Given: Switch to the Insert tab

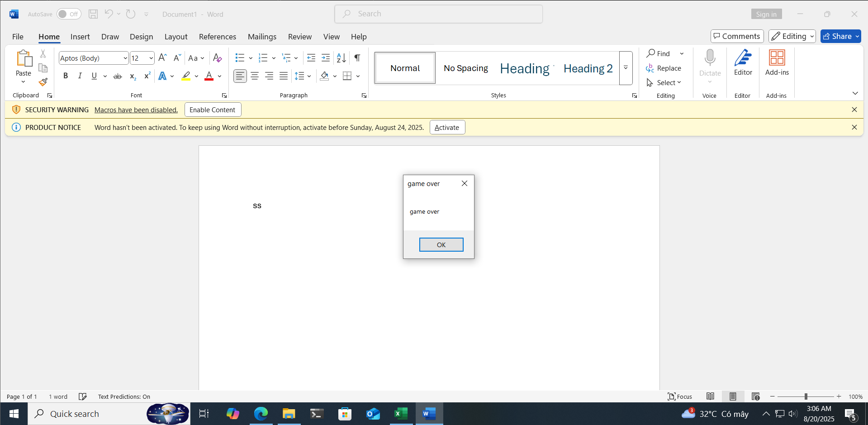Looking at the screenshot, I should click(x=80, y=37).
